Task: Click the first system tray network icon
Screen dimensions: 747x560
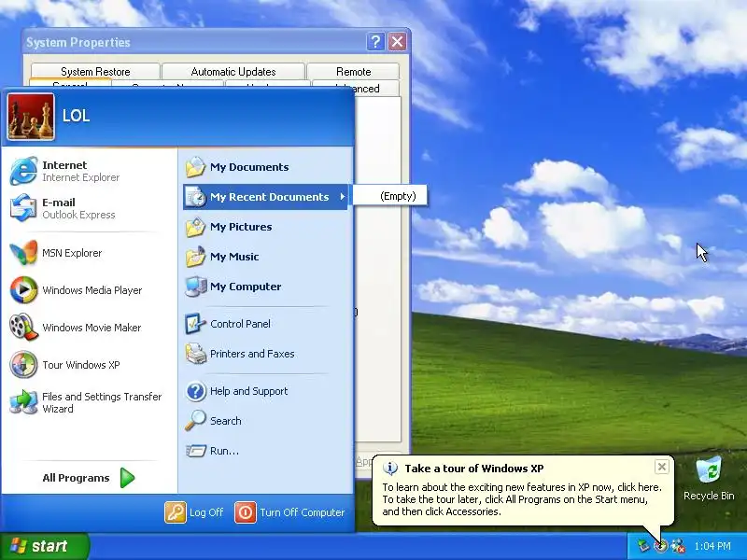Action: coord(643,546)
